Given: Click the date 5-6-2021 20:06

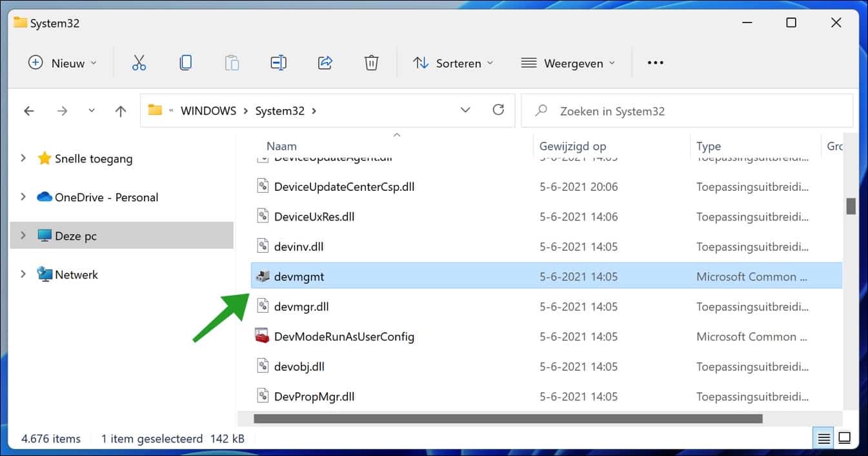Looking at the screenshot, I should click(x=578, y=187).
